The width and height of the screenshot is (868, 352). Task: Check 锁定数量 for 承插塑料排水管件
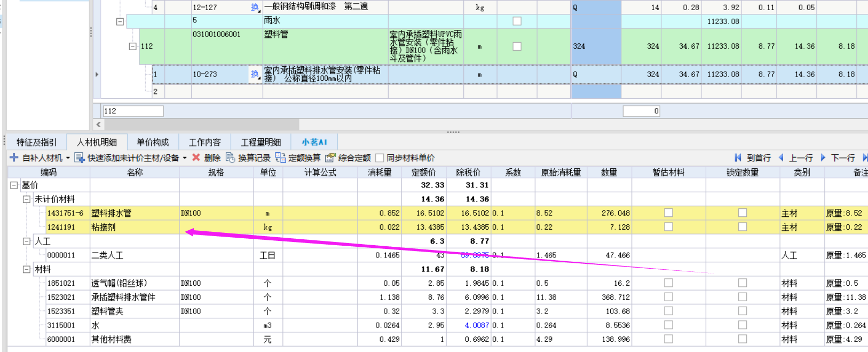tap(743, 296)
